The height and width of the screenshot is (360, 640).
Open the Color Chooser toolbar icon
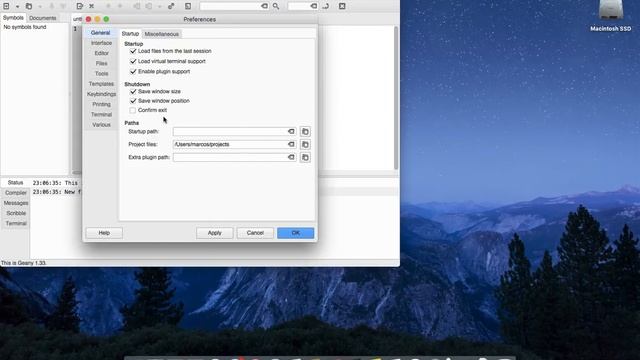click(x=188, y=6)
